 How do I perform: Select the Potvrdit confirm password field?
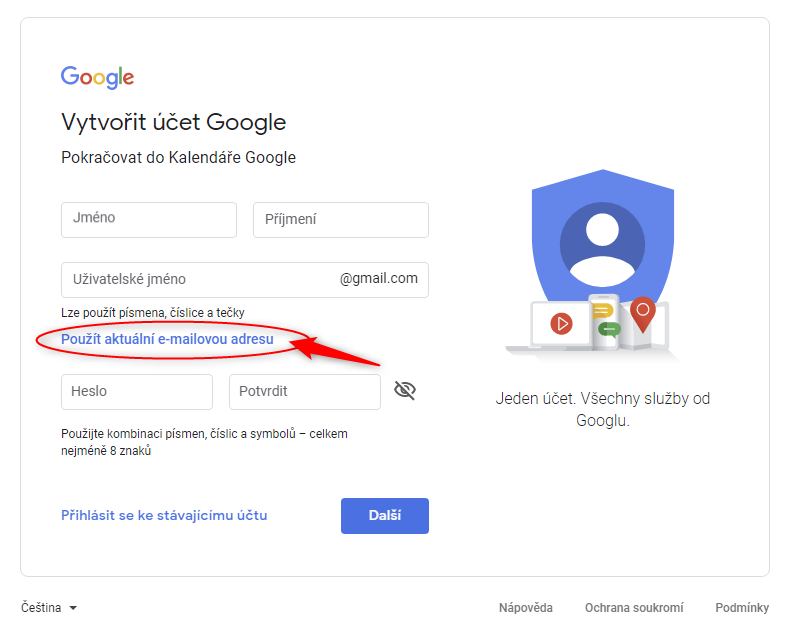(x=305, y=392)
